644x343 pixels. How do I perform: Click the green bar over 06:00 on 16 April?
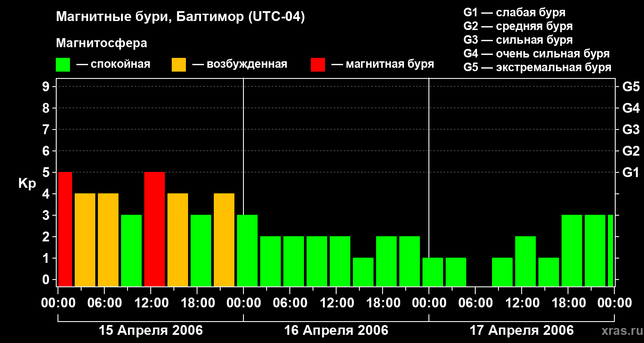294,261
